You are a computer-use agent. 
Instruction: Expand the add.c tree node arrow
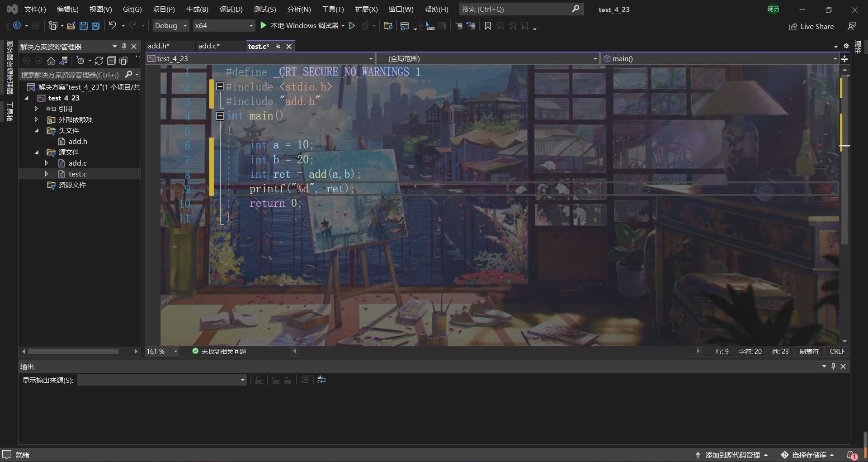click(x=46, y=163)
